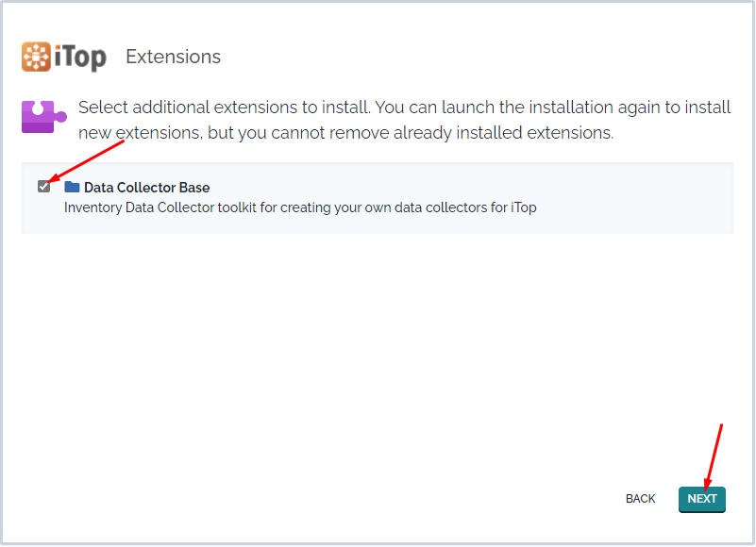Click the red arrow pointing to NEXT

pos(713,456)
